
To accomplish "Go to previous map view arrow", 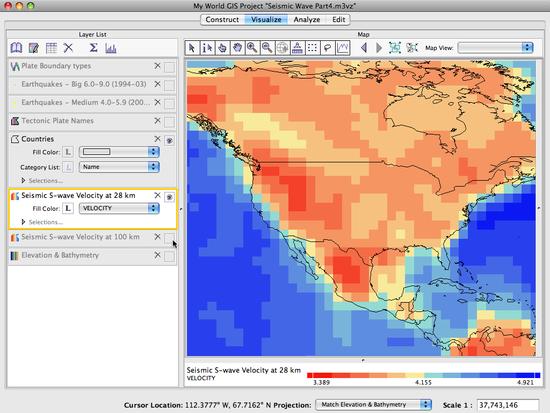I will click(364, 48).
